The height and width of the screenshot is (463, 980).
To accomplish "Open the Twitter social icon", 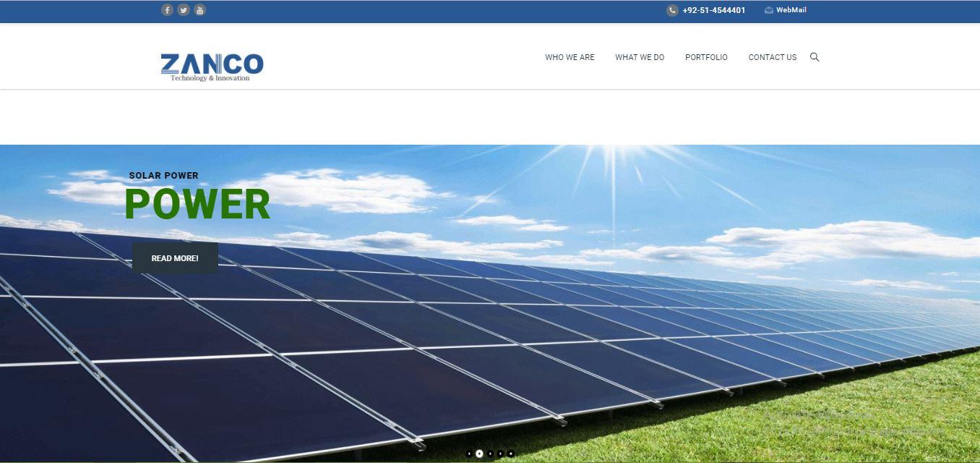I will (184, 10).
